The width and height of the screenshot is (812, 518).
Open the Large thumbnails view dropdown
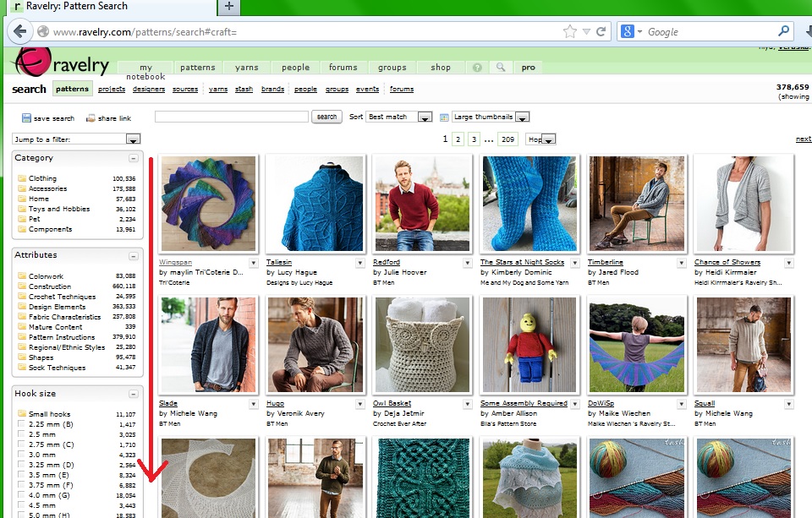[491, 117]
